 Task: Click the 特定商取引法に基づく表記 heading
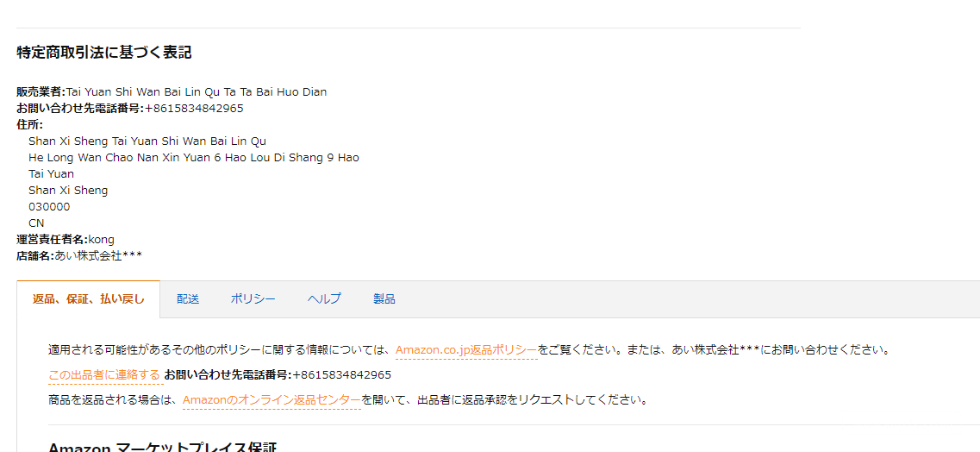click(104, 53)
